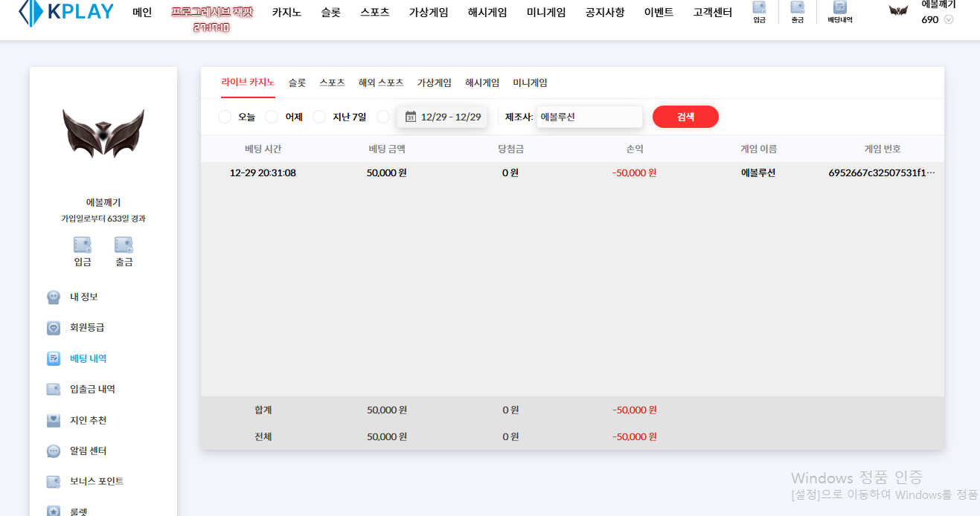Click the red 검색 button
Image resolution: width=980 pixels, height=516 pixels.
coord(685,117)
